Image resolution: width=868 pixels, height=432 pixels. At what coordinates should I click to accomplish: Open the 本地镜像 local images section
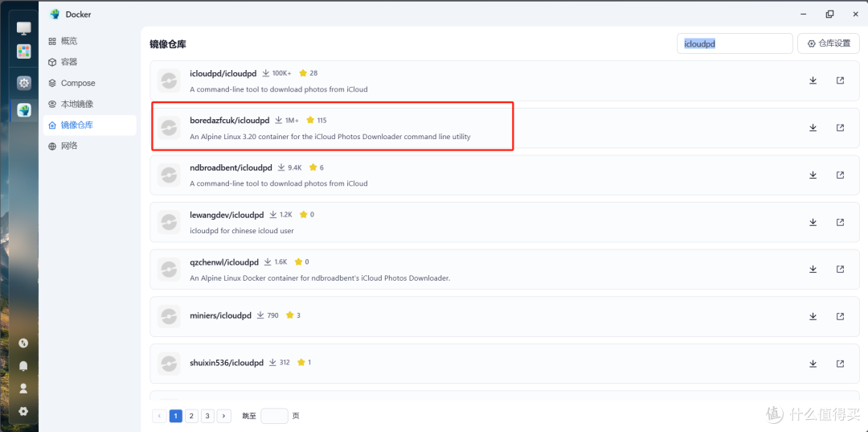(90, 104)
